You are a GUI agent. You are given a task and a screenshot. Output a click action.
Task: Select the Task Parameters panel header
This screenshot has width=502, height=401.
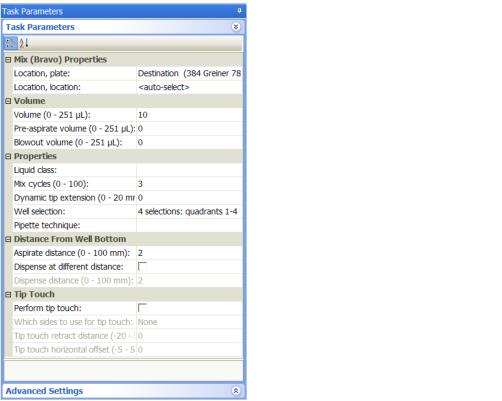(x=123, y=27)
